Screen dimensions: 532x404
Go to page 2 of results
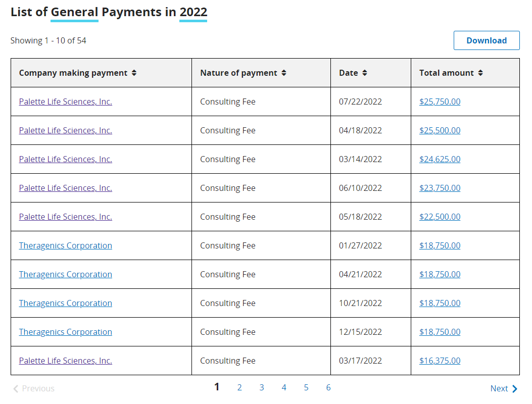(239, 387)
